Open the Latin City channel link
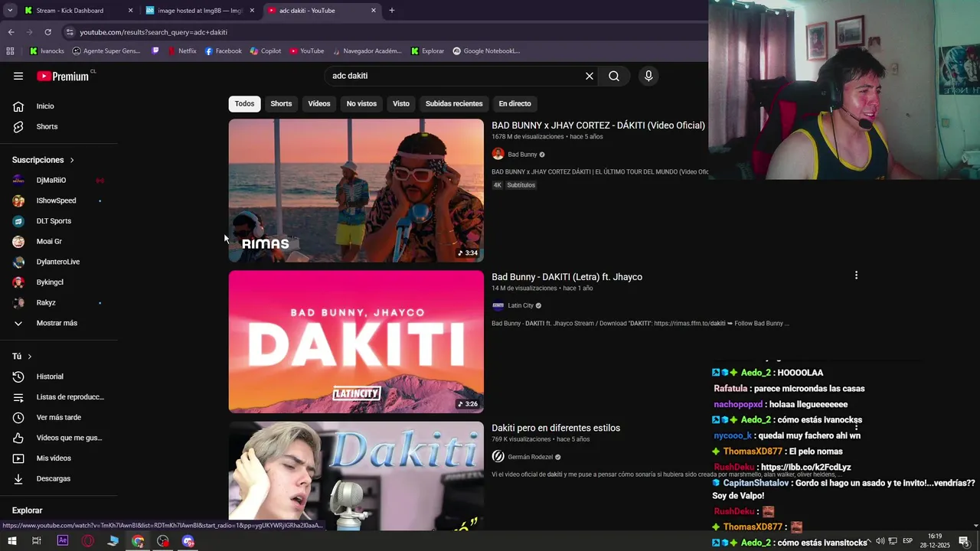Viewport: 980px width, 551px height. point(521,305)
